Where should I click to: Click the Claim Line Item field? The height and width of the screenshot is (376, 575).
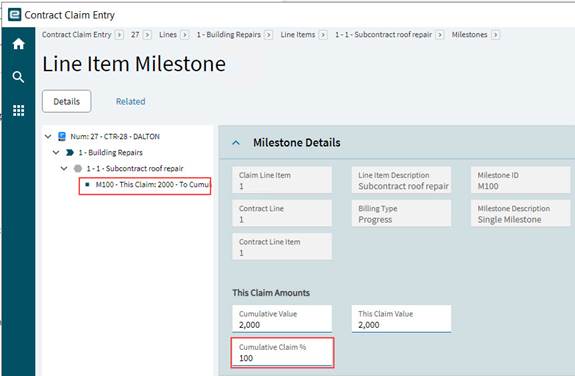[282, 180]
